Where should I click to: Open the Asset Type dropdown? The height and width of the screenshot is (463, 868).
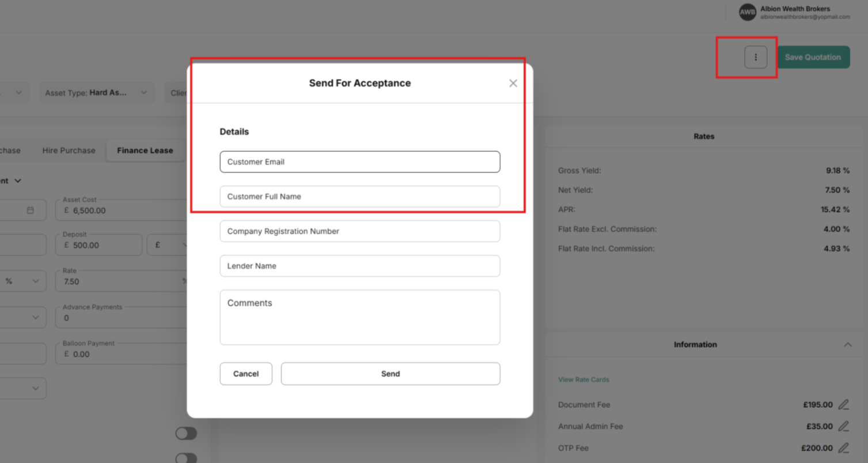[x=97, y=93]
